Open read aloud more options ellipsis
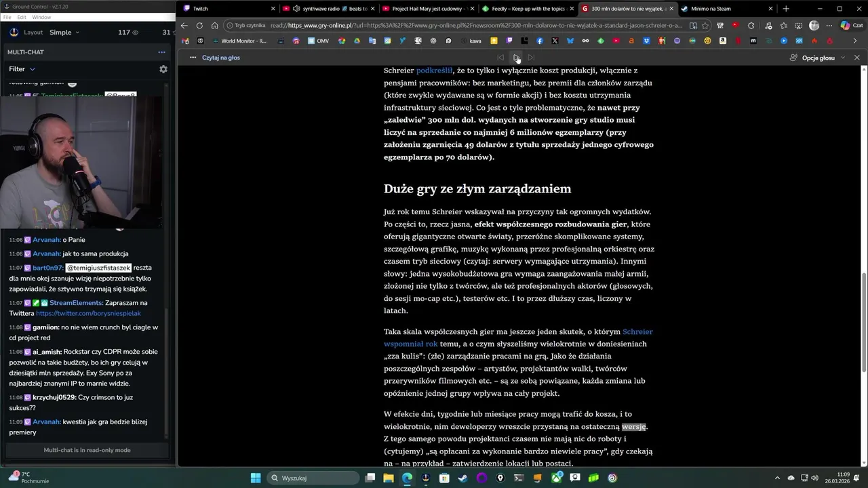This screenshot has height=488, width=868. [x=193, y=58]
